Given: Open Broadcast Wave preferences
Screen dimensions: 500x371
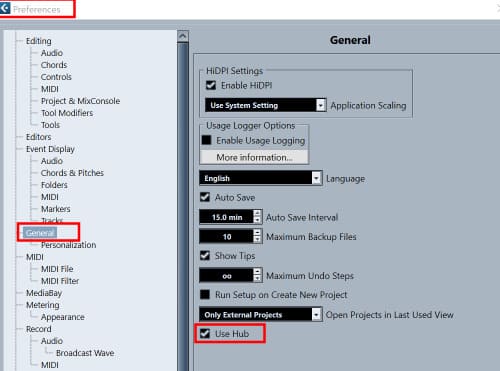Looking at the screenshot, I should 85,353.
